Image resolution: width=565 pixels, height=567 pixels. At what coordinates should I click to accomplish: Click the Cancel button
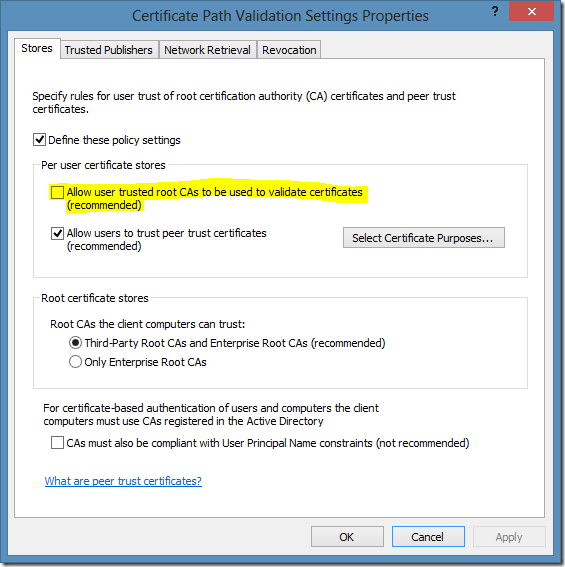(x=428, y=537)
